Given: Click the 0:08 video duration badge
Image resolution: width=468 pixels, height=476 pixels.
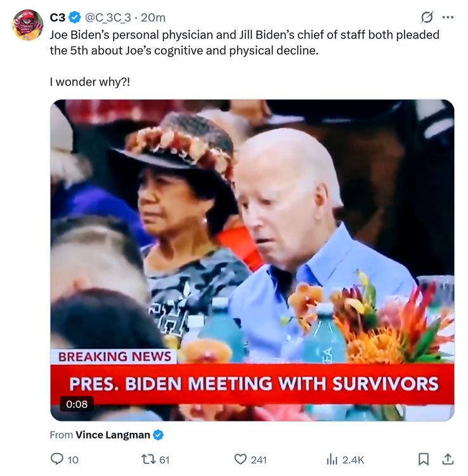Looking at the screenshot, I should (77, 404).
